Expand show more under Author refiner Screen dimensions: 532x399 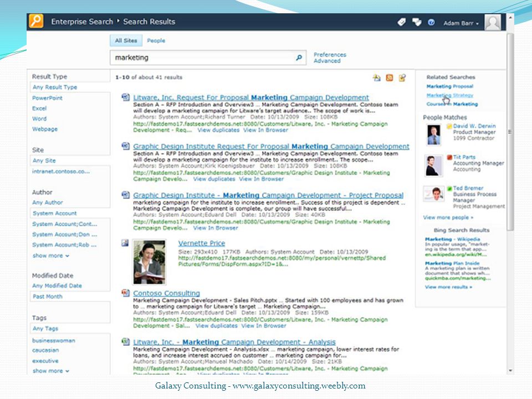[51, 255]
